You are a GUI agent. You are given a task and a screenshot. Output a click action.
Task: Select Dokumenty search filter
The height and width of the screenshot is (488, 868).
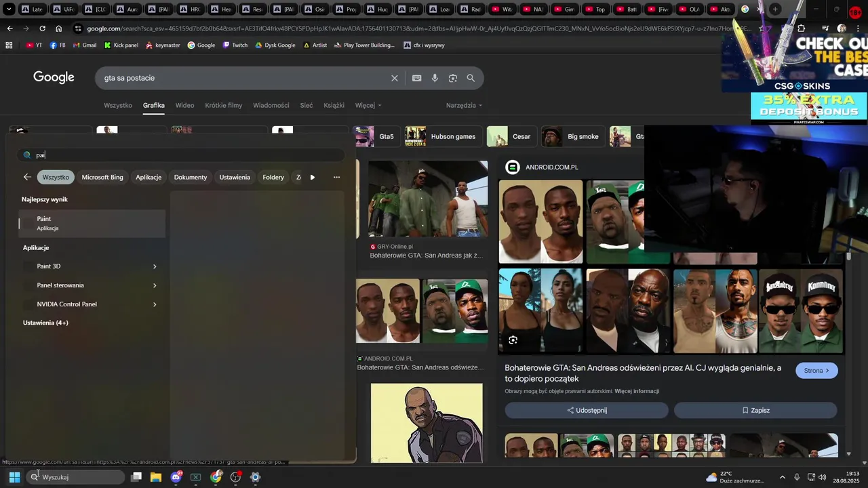(191, 177)
